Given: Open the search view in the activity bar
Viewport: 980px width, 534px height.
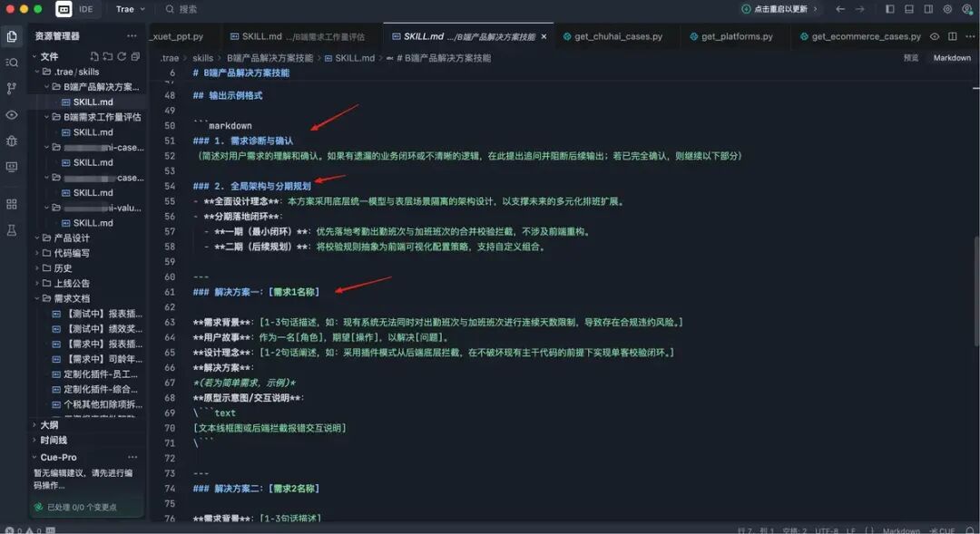Looking at the screenshot, I should pos(11,63).
